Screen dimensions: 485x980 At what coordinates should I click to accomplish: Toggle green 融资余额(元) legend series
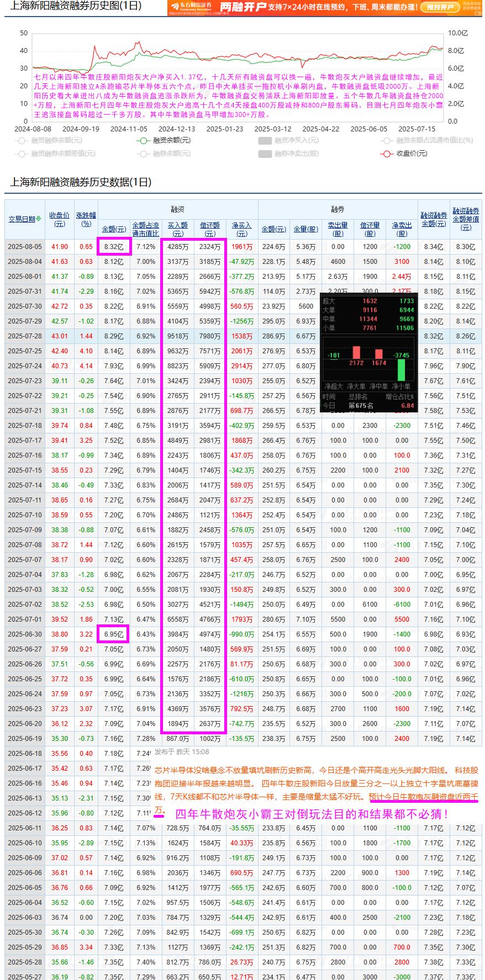(x=164, y=140)
